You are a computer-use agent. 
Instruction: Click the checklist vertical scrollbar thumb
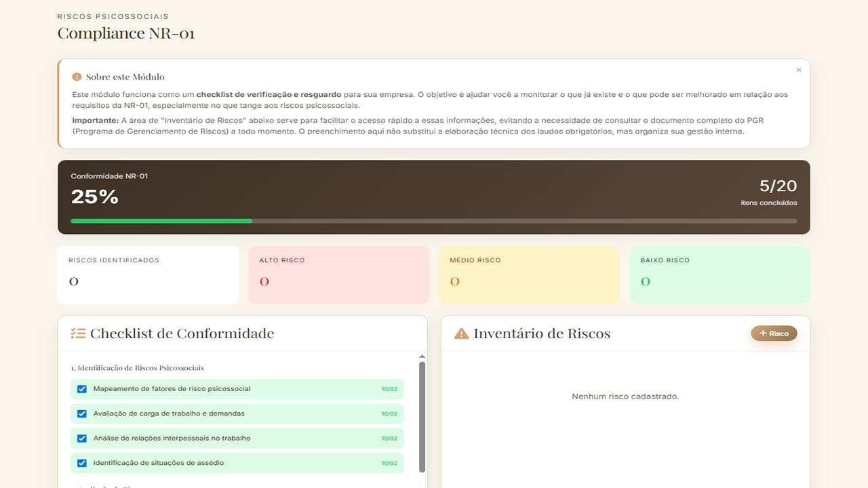click(422, 416)
